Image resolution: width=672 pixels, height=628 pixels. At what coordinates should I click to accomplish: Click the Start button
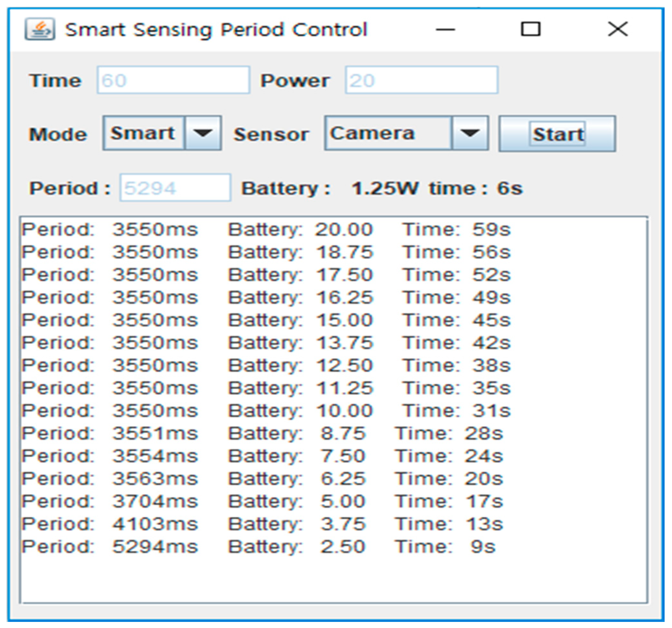557,134
